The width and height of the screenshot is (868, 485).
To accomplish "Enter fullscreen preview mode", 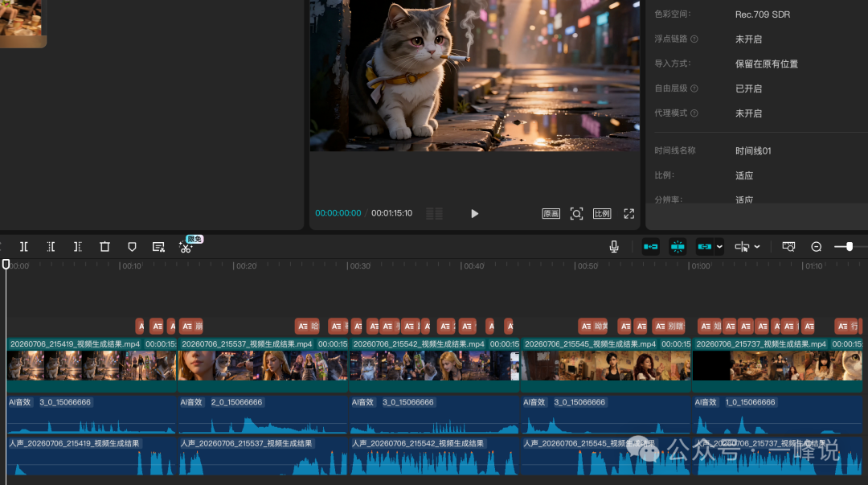I will pyautogui.click(x=628, y=213).
